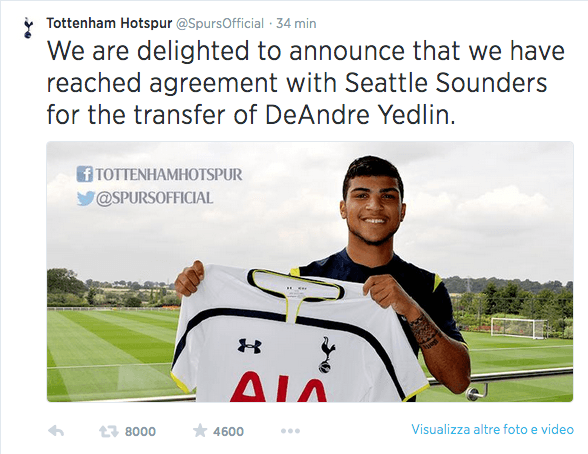
Task: Click the favorites count 4600
Action: tap(228, 432)
